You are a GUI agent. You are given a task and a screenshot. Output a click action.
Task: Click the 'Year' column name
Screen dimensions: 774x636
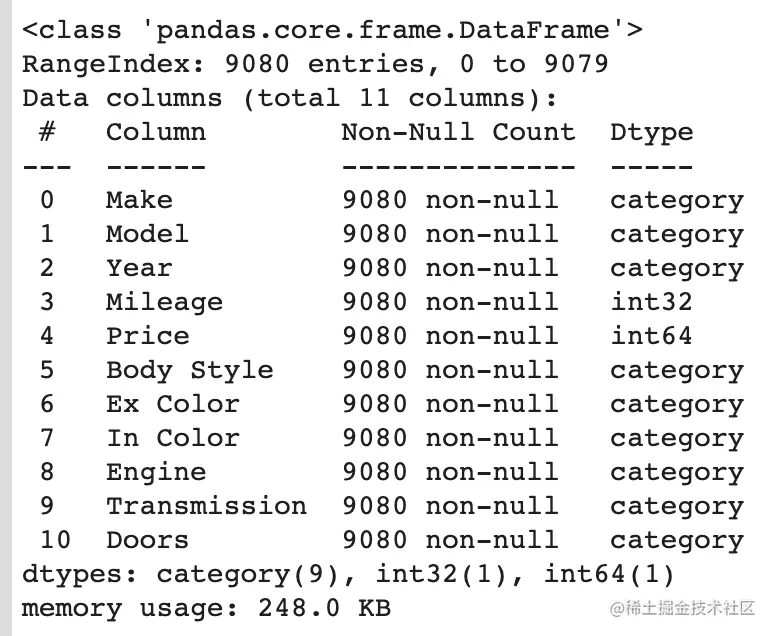(139, 268)
